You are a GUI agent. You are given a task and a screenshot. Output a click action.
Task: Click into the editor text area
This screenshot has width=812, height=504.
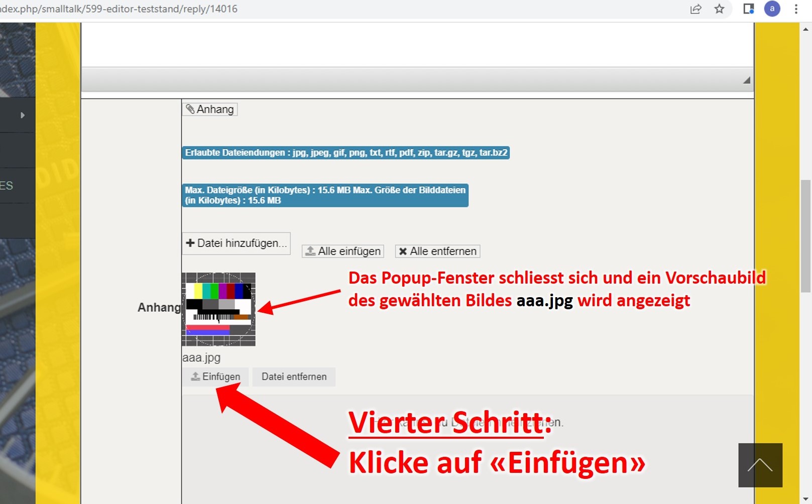pyautogui.click(x=417, y=45)
